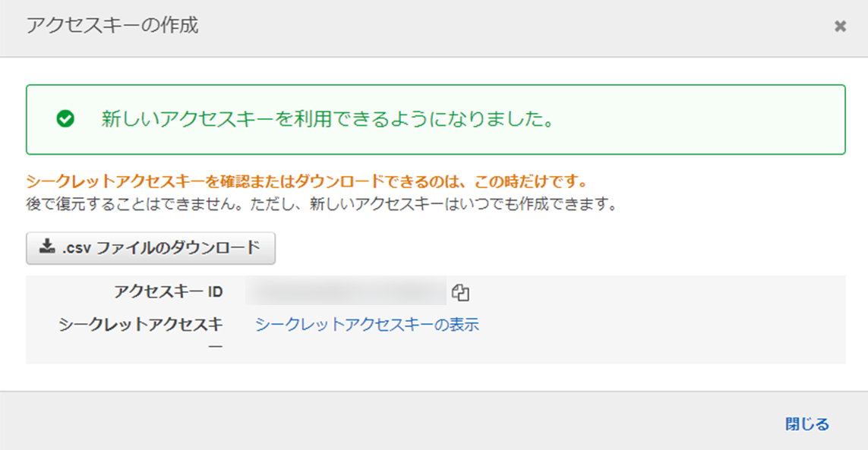Screen dimensions: 868x450
Task: Click the empty gray footer bar area
Action: pos(380,422)
